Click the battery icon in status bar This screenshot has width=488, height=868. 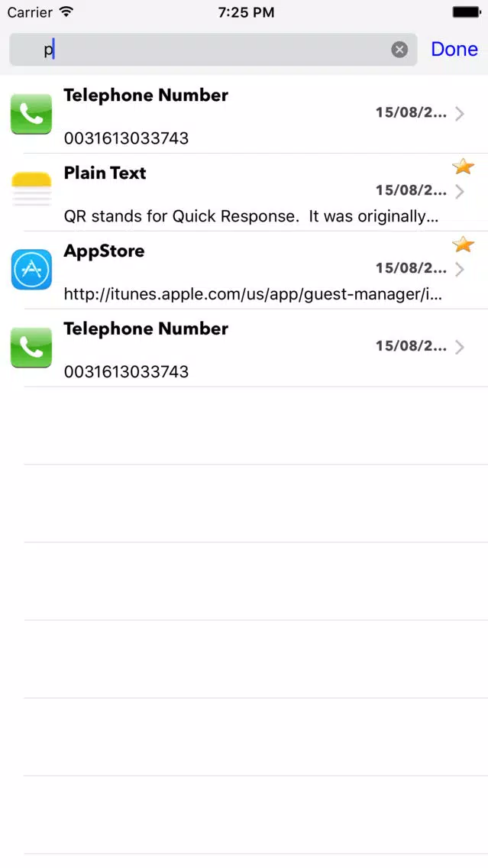(x=467, y=11)
